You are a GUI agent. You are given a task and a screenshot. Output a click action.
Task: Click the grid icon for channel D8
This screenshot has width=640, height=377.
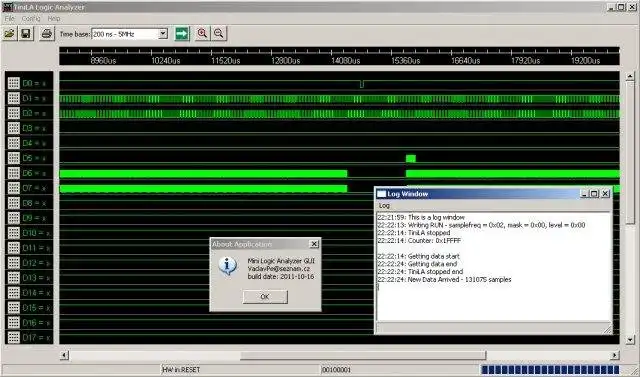point(13,203)
